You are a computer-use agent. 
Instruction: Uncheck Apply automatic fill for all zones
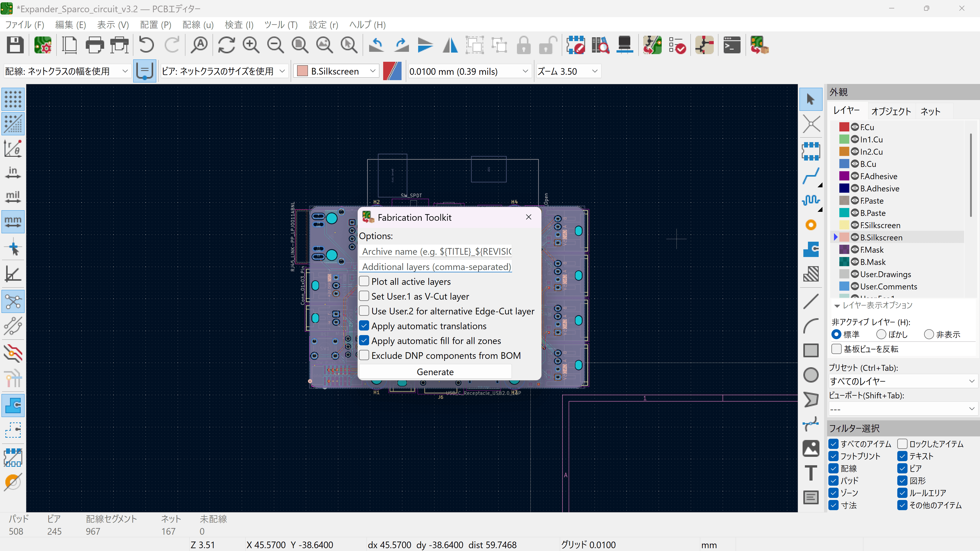[364, 340]
